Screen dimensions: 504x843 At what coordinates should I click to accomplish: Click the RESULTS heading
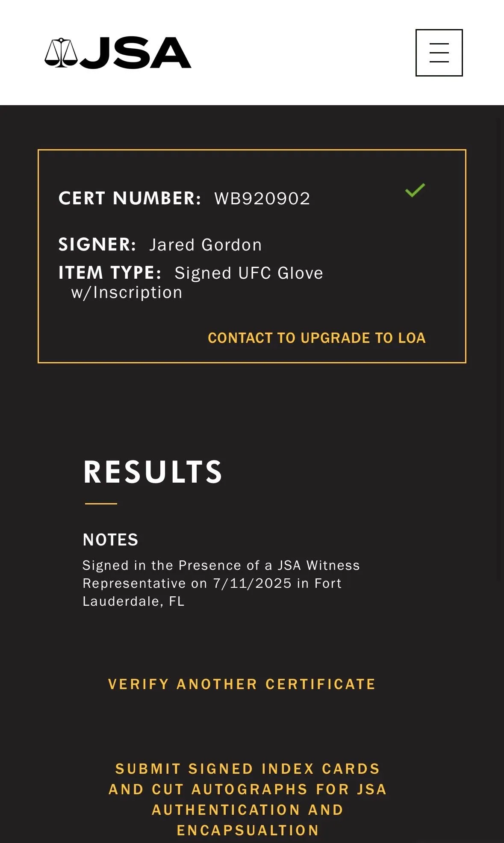(x=153, y=472)
